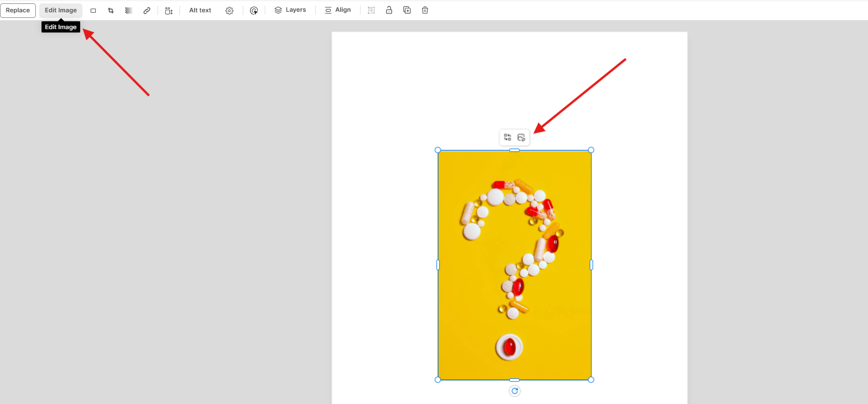Click the rotate handle below the image
The width and height of the screenshot is (868, 404).
515,391
